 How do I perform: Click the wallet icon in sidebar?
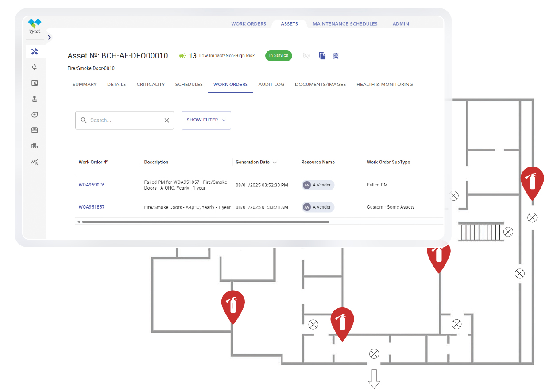tap(35, 83)
